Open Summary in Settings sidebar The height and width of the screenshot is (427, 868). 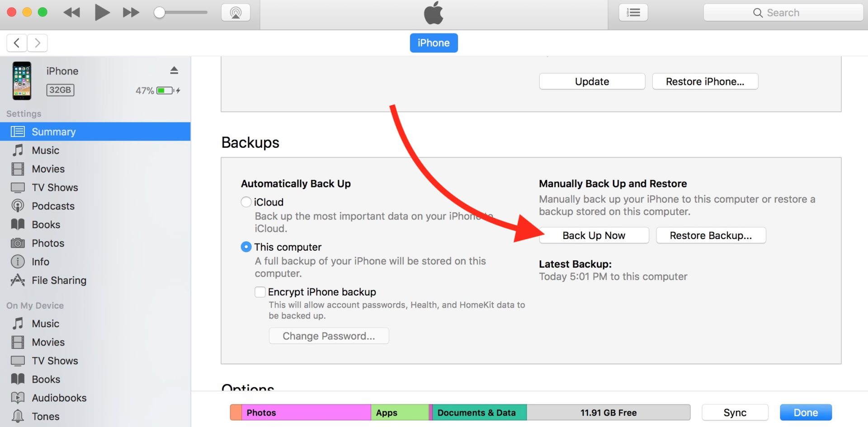click(x=95, y=131)
